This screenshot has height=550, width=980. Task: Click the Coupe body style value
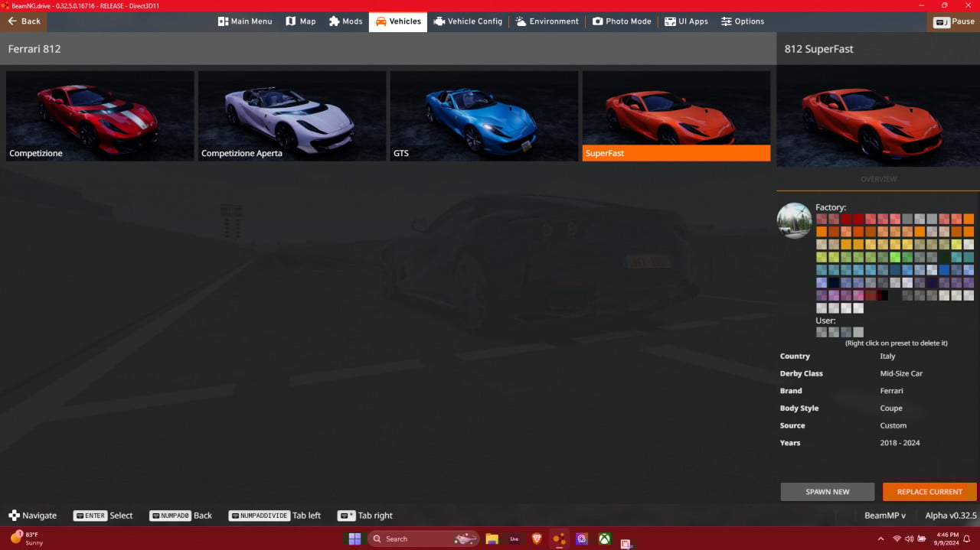[x=891, y=408]
